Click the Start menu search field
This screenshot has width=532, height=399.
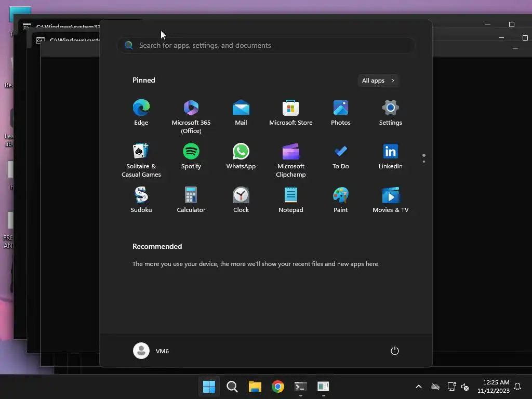click(x=266, y=45)
